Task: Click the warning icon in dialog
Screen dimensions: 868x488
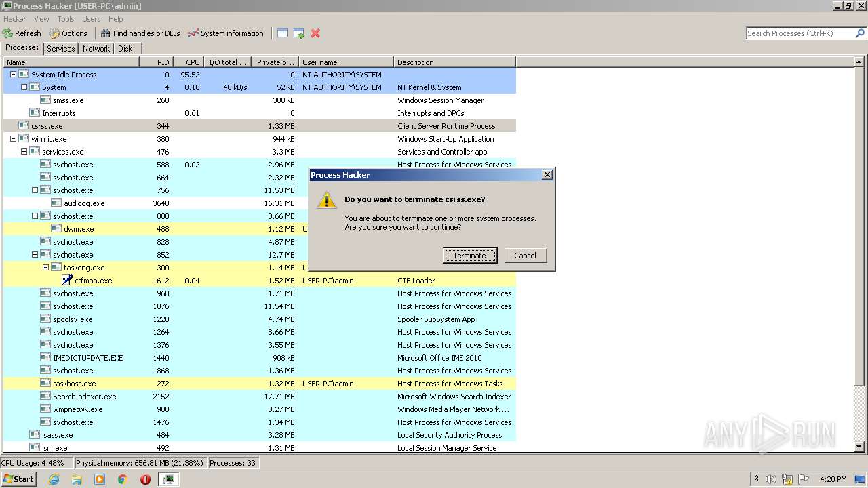Action: (327, 199)
